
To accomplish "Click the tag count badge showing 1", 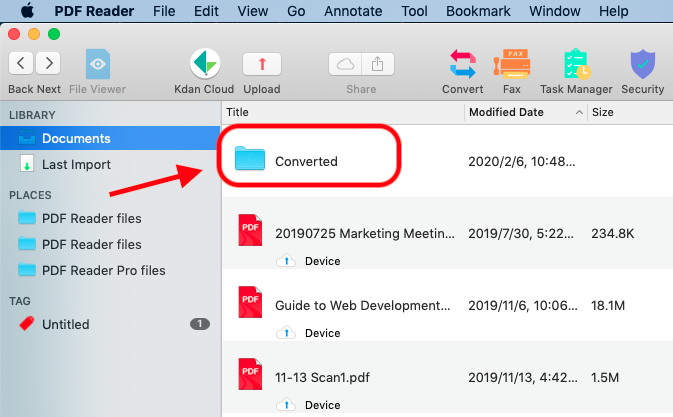I will point(200,324).
